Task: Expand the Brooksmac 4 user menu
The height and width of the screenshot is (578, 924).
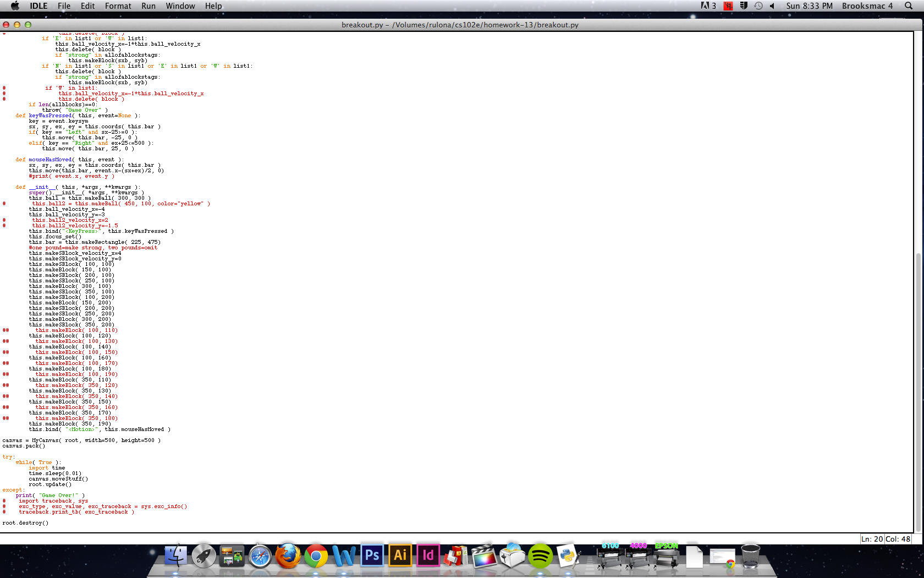Action: (x=867, y=6)
